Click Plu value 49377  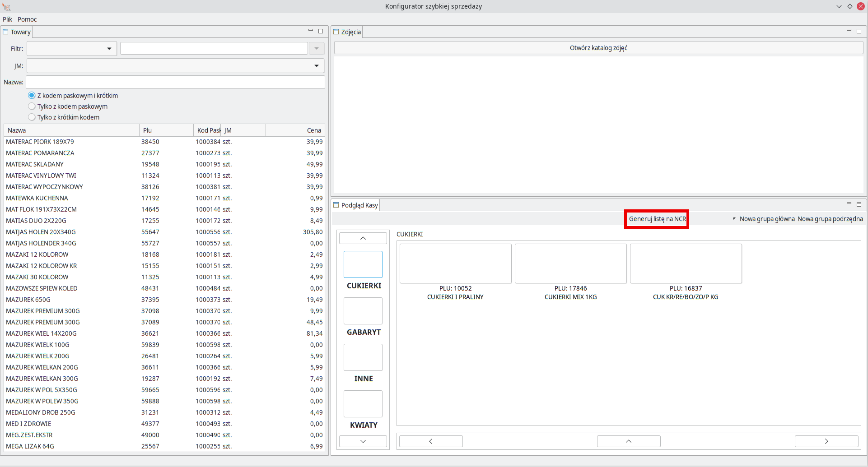150,424
